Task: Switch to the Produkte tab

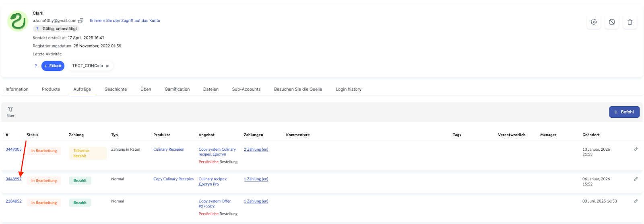Action: coord(51,89)
